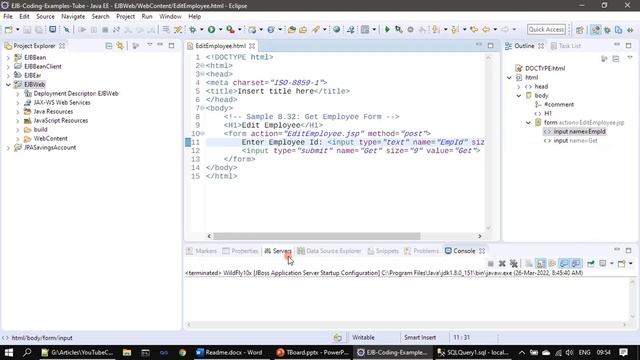Expand the WebContent folder
Viewport: 640px width, 360px height.
coord(18,139)
